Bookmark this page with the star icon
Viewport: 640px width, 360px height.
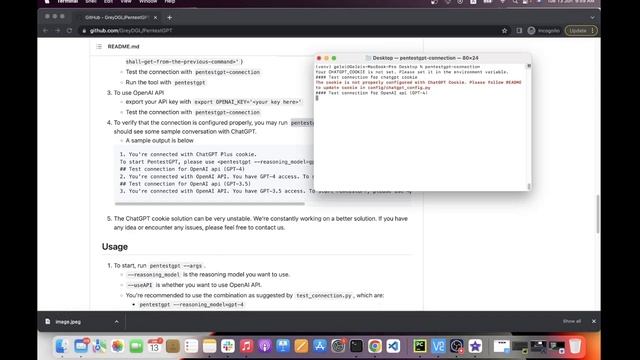tap(504, 31)
